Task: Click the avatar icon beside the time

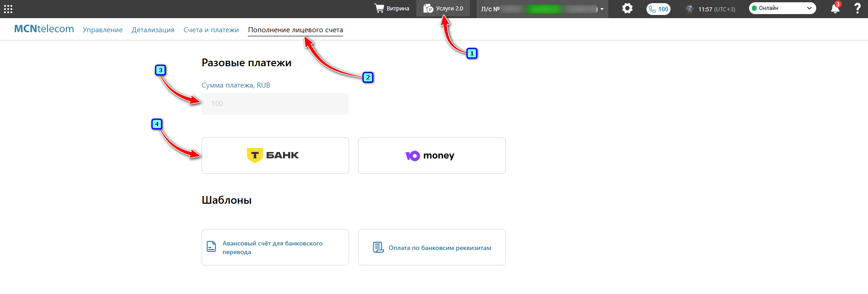Action: coord(690,9)
